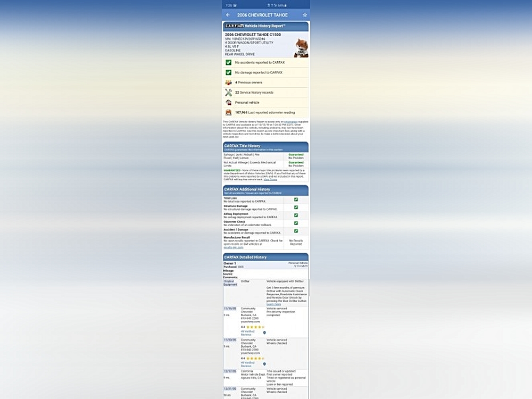Click the green check beside No damage reported
The height and width of the screenshot is (399, 532).
pos(228,72)
